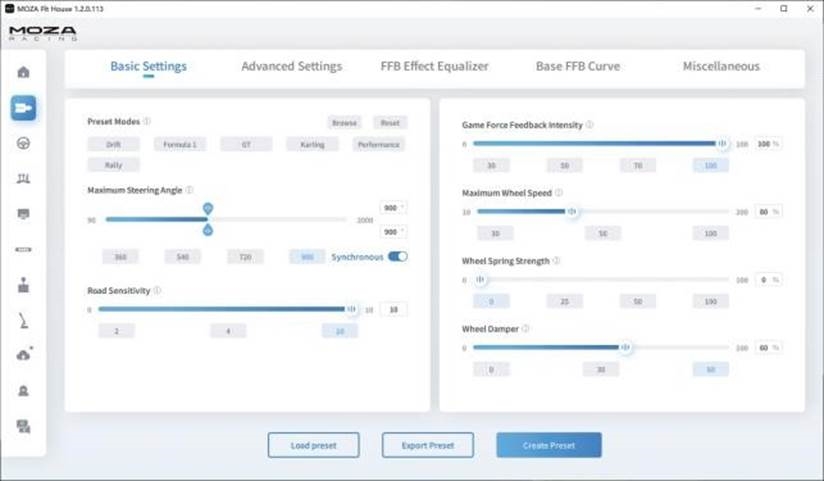The image size is (824, 481).
Task: Click info icon next to Road Sensitivity
Action: pos(157,290)
